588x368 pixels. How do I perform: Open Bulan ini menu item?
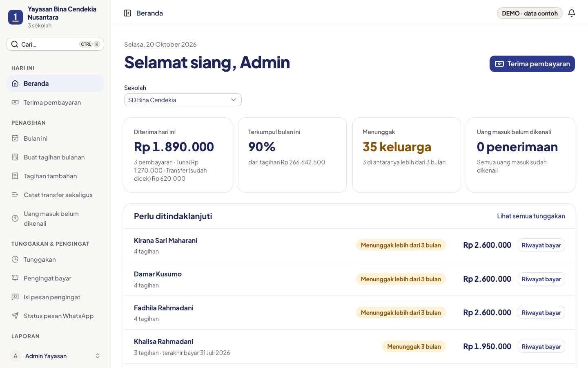point(56,138)
